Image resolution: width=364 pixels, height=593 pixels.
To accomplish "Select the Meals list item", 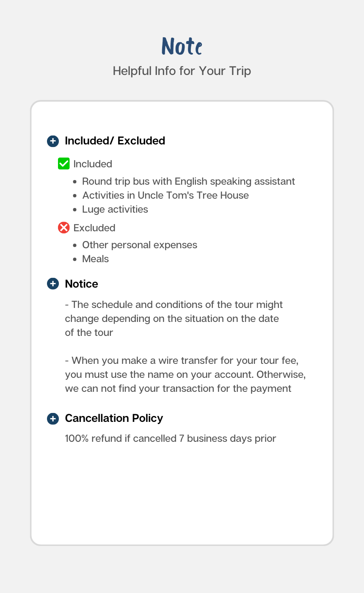I will click(x=96, y=259).
